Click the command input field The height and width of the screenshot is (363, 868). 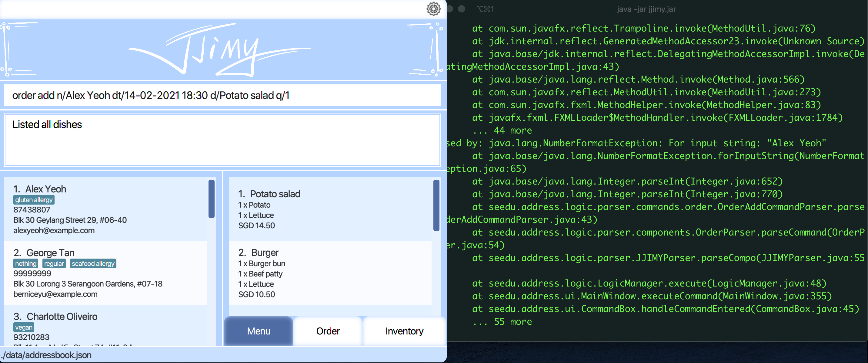pyautogui.click(x=222, y=96)
